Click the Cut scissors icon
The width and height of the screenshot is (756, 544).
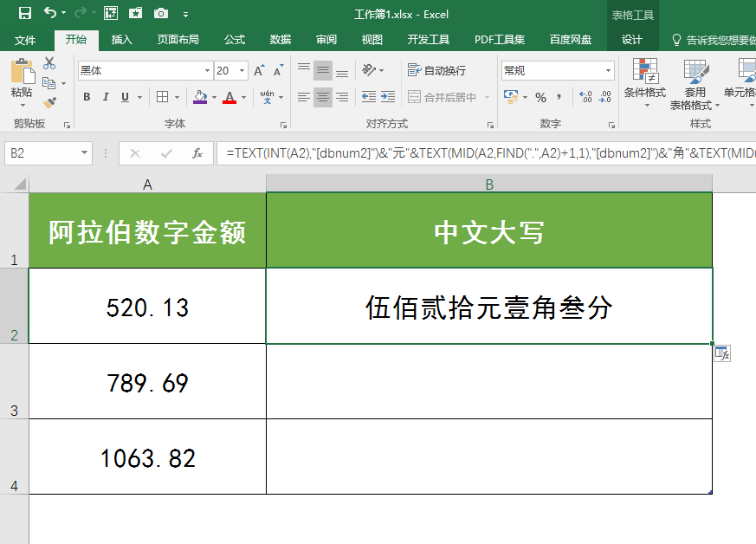pyautogui.click(x=49, y=63)
